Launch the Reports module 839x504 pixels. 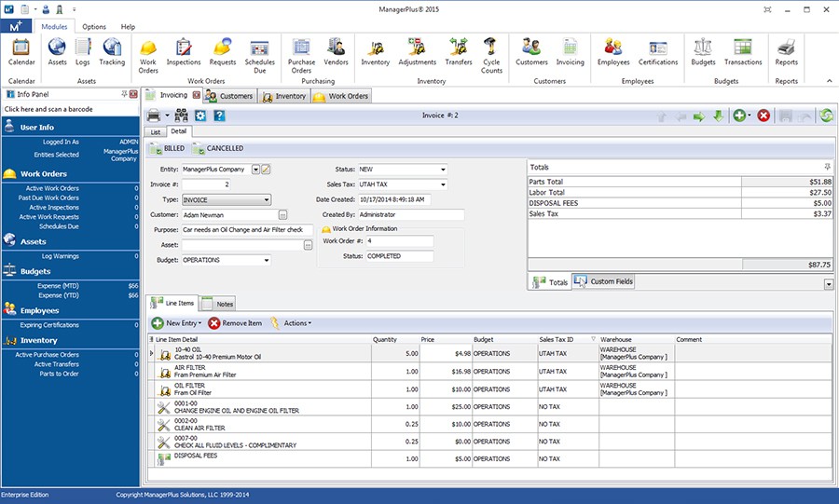point(786,52)
